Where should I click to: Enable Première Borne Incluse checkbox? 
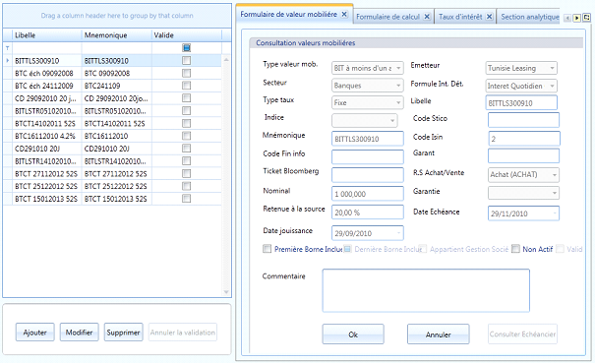tap(267, 249)
